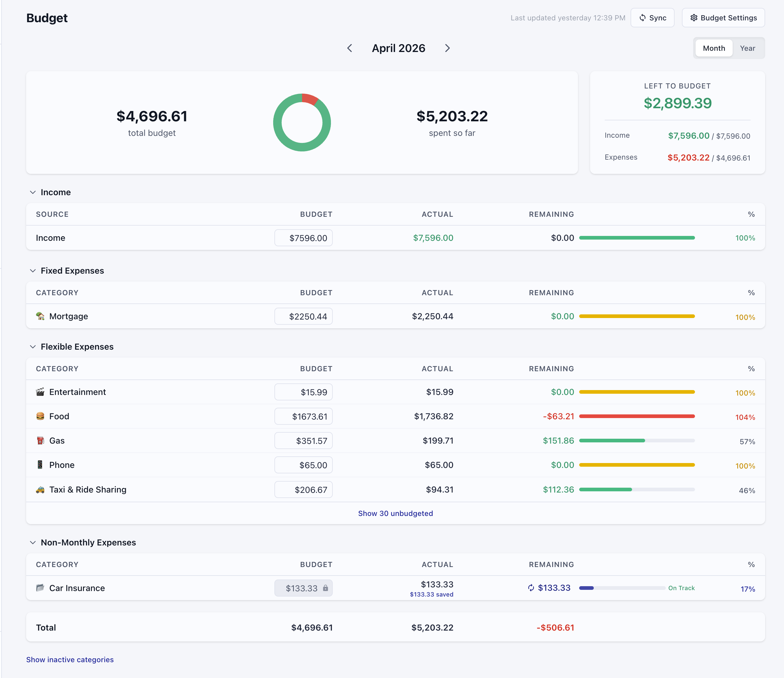
Task: Click the Food burger icon
Action: [40, 416]
